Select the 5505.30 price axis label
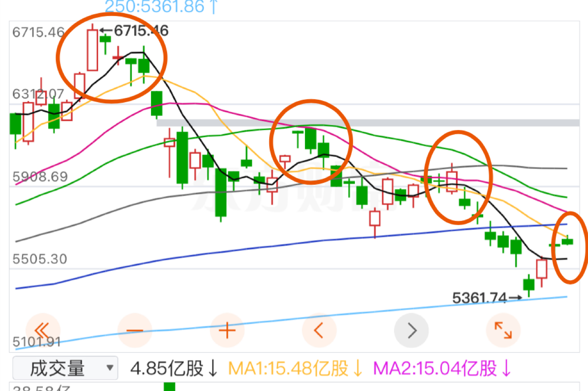Screen dimensions: 588x391 pyautogui.click(x=40, y=259)
